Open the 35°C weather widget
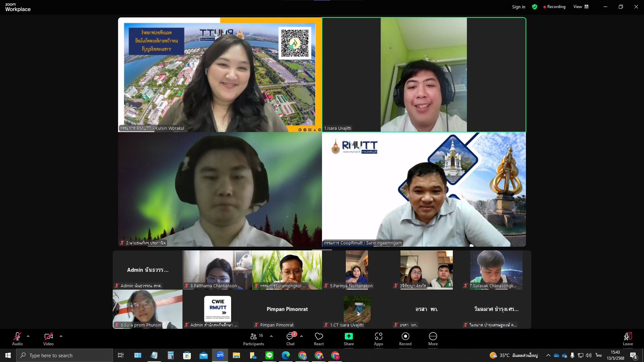The height and width of the screenshot is (362, 644). tap(514, 355)
